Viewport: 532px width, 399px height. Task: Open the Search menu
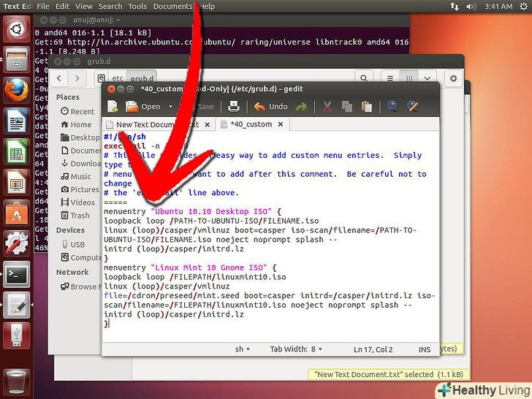coord(110,6)
